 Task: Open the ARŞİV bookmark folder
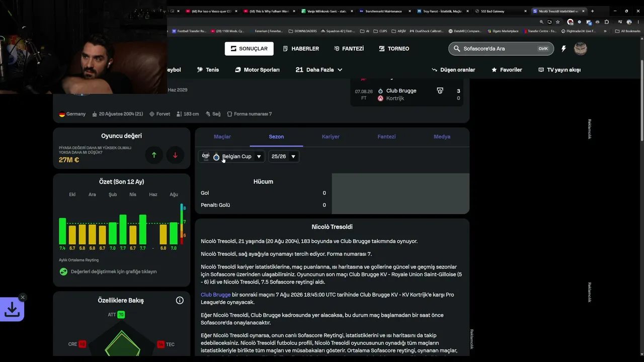pos(398,31)
